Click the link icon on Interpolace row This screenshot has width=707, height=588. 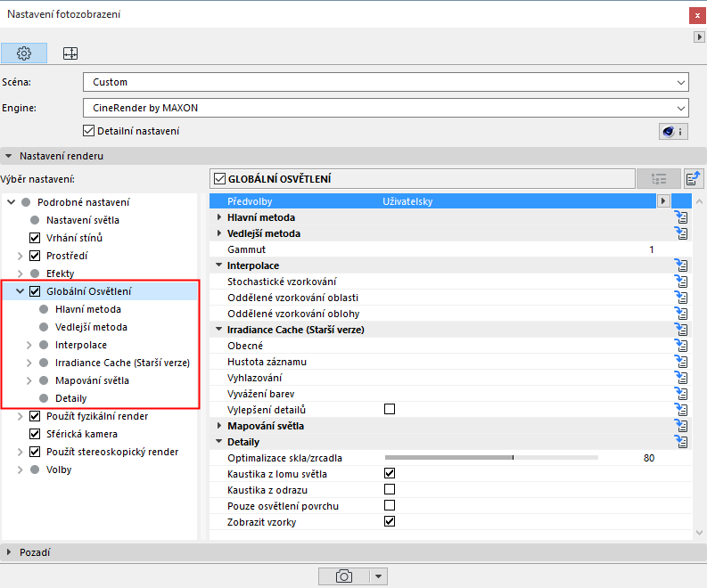pyautogui.click(x=681, y=265)
